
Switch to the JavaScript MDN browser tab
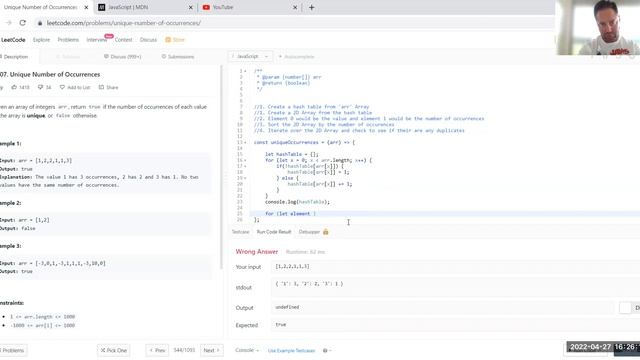[x=145, y=7]
